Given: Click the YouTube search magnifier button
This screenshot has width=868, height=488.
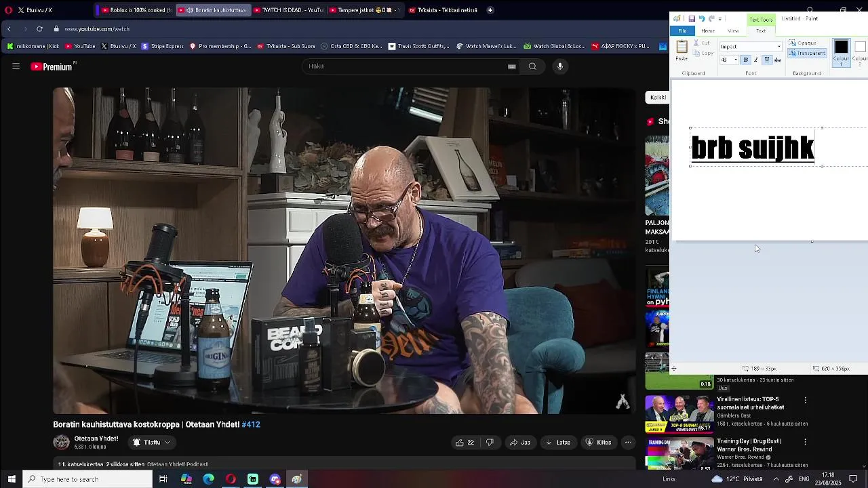Looking at the screenshot, I should click(x=532, y=66).
